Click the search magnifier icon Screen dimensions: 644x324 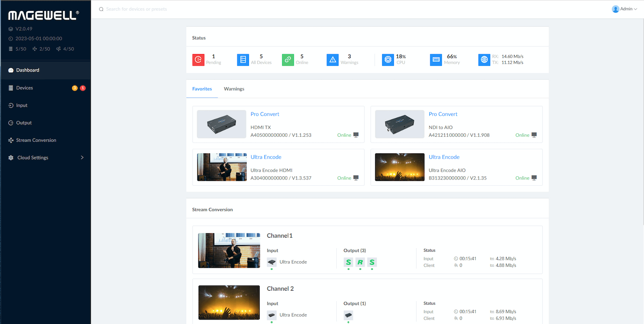(101, 9)
